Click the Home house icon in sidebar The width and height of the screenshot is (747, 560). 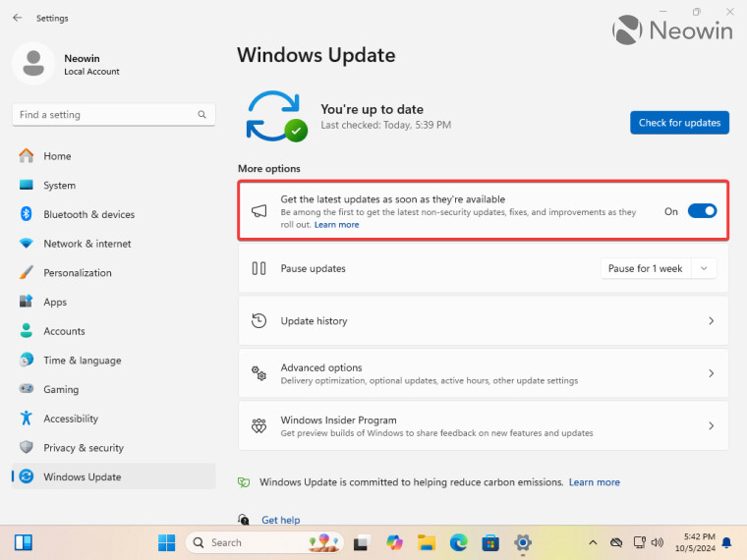tap(27, 155)
